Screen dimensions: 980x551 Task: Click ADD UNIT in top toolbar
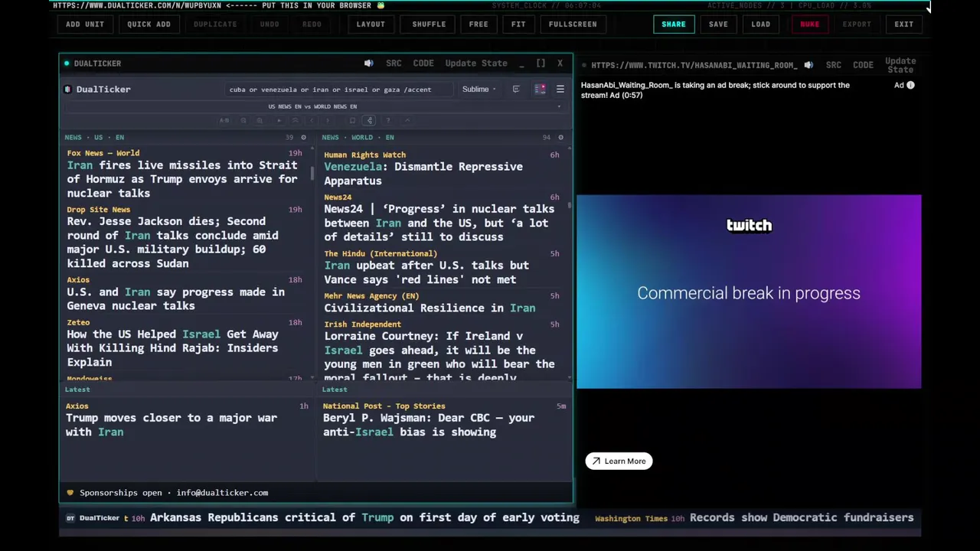[85, 24]
